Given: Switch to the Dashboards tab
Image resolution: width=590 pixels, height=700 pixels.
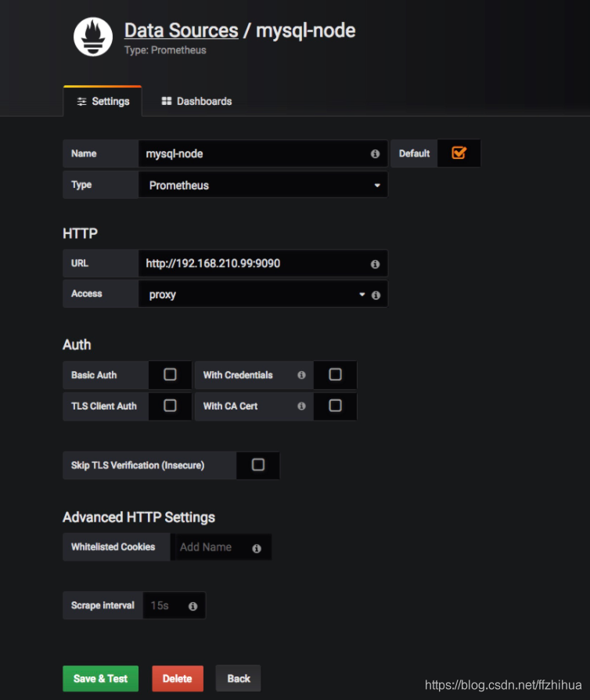Looking at the screenshot, I should point(196,101).
